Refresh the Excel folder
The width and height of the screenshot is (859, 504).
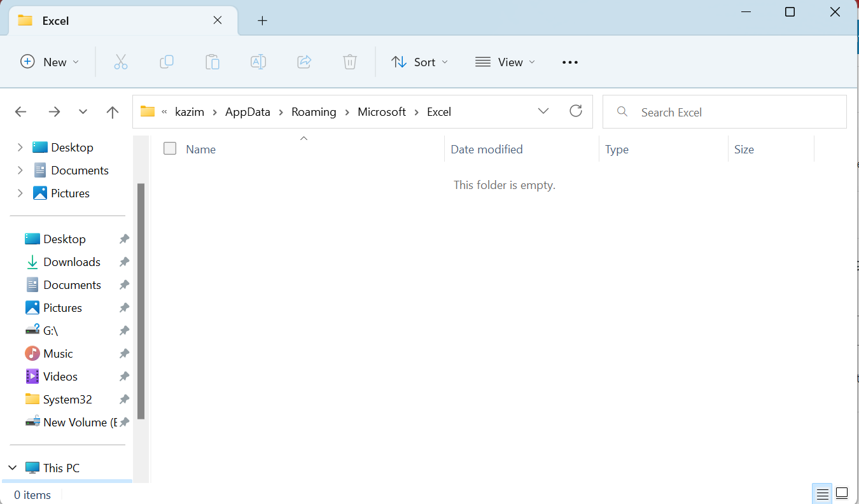576,111
